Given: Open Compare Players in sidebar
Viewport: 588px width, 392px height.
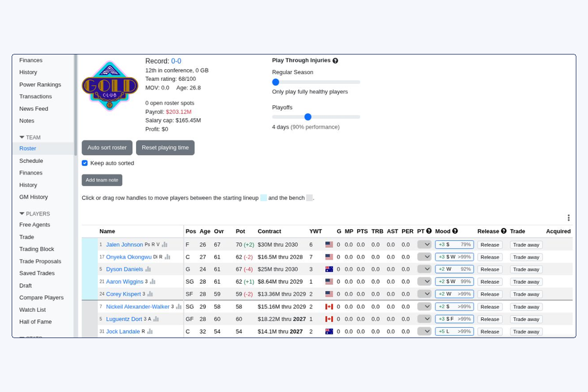Looking at the screenshot, I should [41, 298].
